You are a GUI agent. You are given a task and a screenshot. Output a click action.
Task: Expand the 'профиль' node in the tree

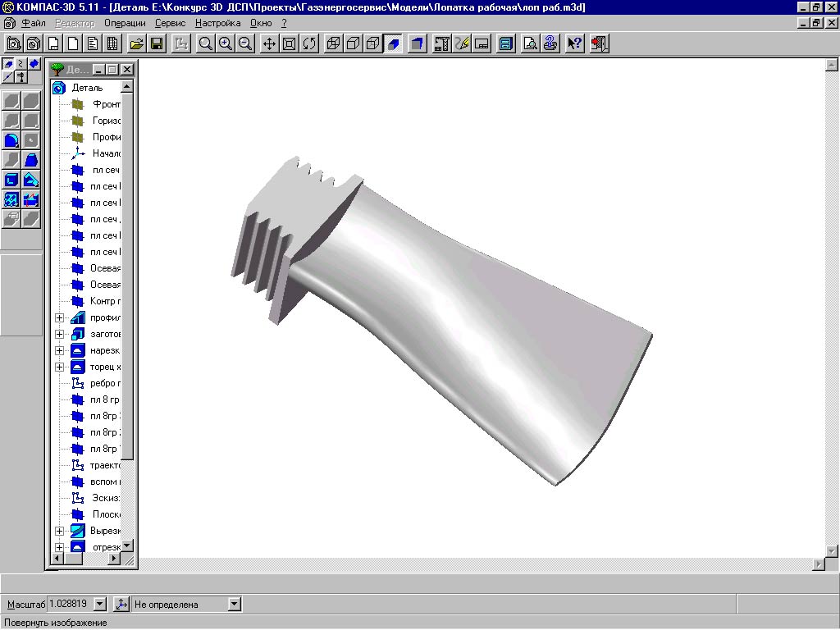(59, 317)
